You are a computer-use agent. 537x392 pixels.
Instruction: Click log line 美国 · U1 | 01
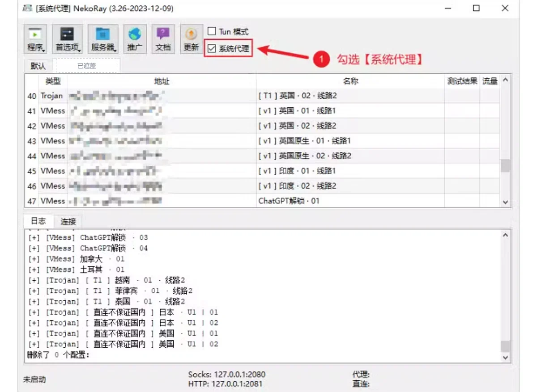point(123,333)
